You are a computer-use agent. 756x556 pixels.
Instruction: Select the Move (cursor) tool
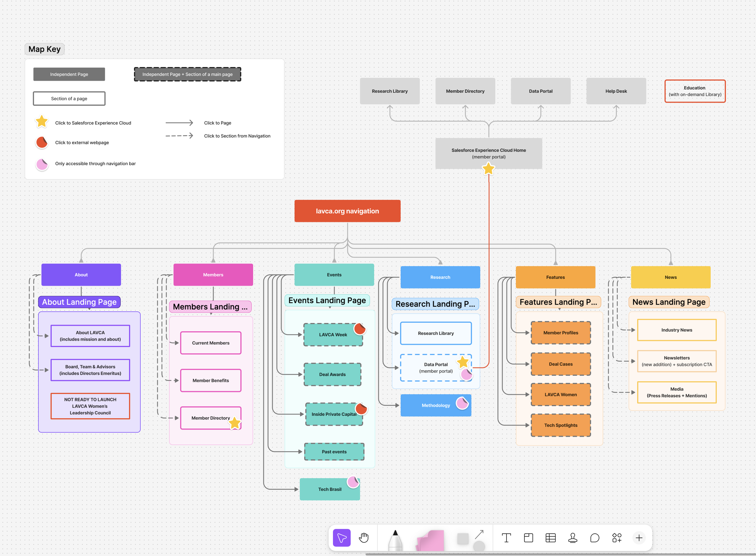click(x=341, y=538)
